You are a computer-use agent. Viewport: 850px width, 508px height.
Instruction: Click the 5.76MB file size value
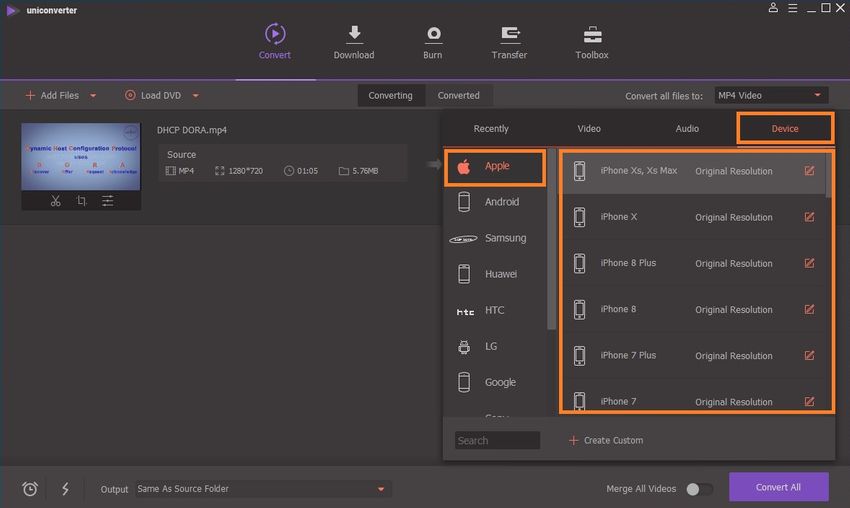pos(365,171)
